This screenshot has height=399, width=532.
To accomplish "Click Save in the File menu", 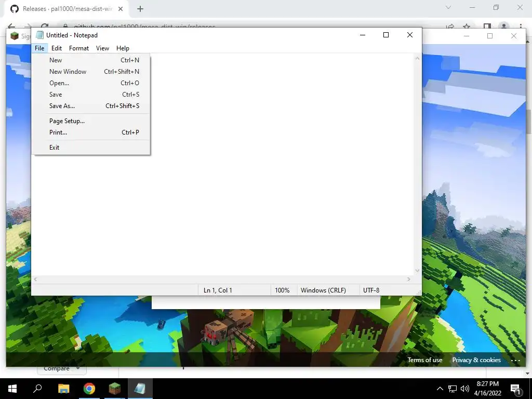I will [91, 95].
